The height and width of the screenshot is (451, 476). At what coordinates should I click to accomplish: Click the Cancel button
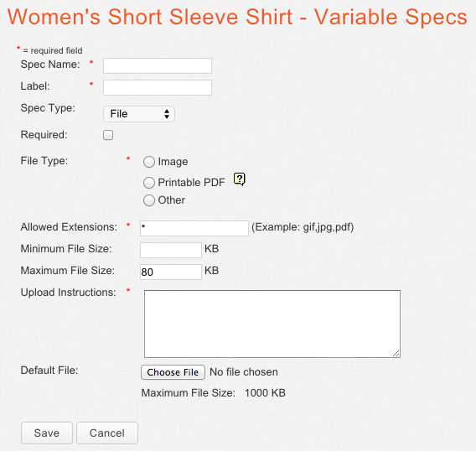[107, 433]
